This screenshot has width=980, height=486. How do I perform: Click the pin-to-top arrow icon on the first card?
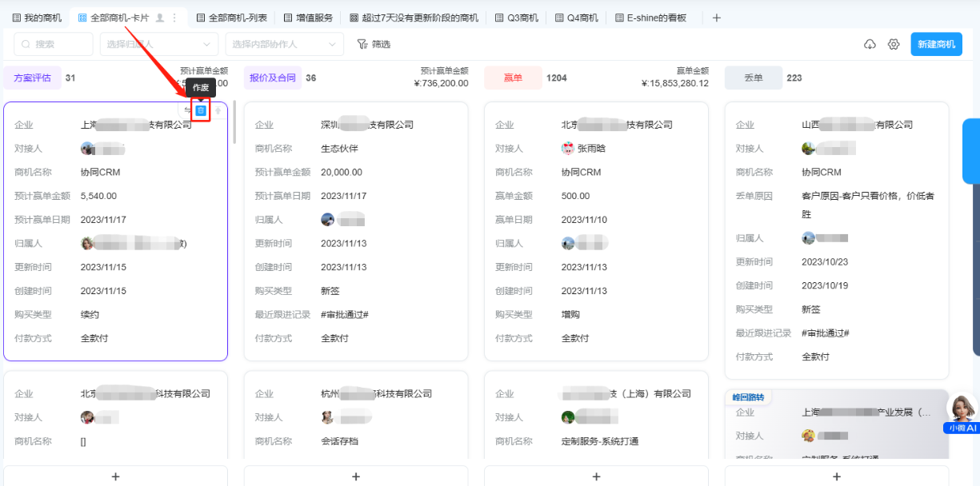[x=218, y=110]
